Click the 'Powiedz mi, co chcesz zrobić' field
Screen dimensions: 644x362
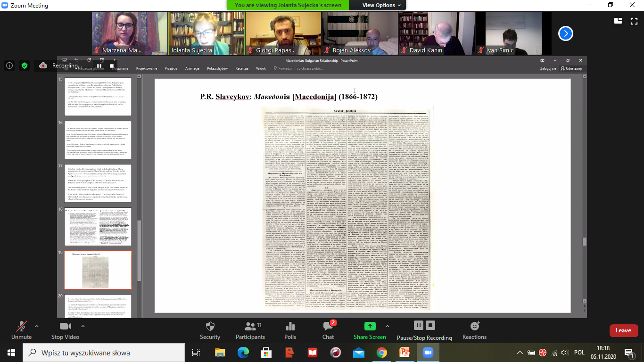coord(299,68)
